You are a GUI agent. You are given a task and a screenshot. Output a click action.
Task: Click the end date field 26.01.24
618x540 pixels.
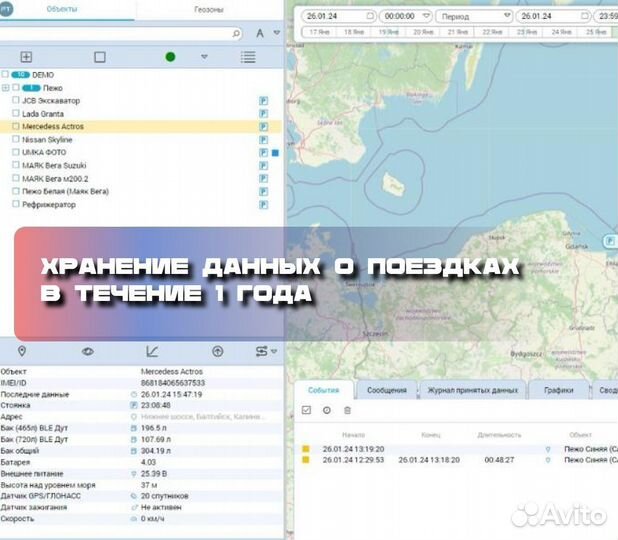coord(554,16)
